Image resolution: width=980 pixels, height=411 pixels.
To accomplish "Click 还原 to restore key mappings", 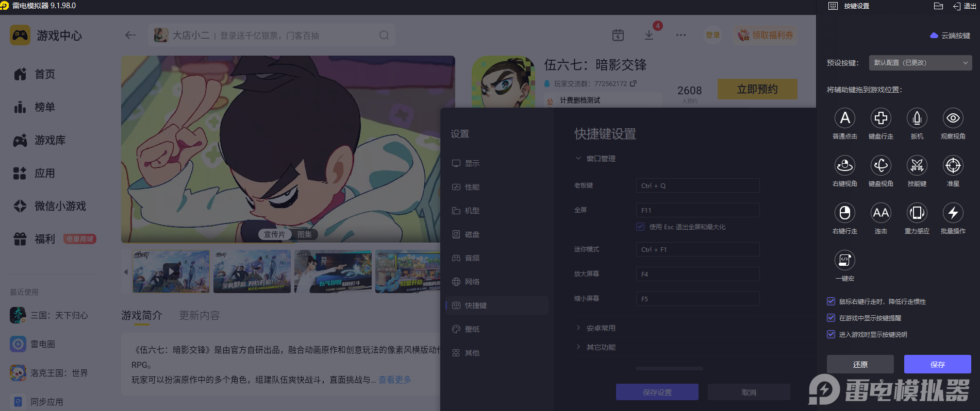I will [860, 364].
